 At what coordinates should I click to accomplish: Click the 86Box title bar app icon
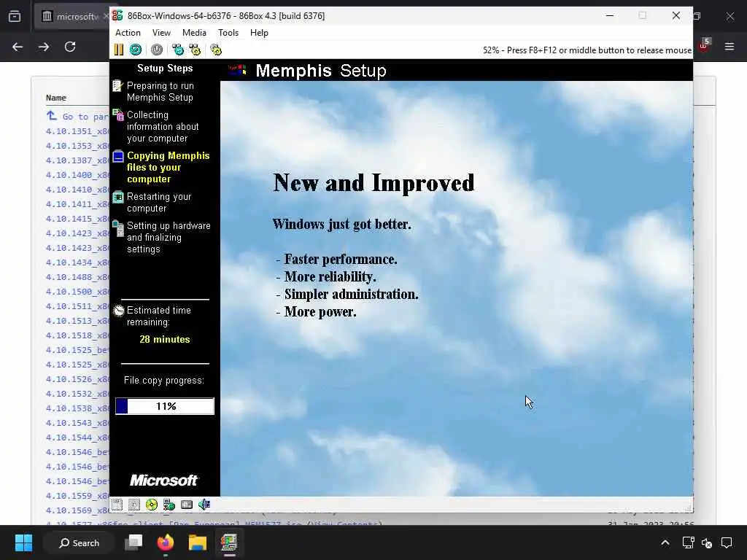pos(117,15)
